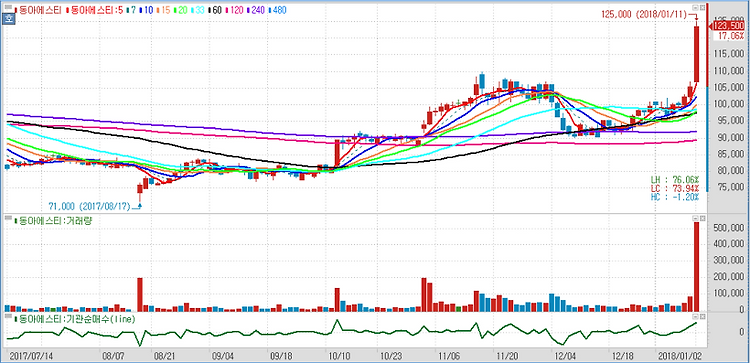Minimize the 기관순매수 panel
Viewport: 750px width, 363px height.
point(696,317)
